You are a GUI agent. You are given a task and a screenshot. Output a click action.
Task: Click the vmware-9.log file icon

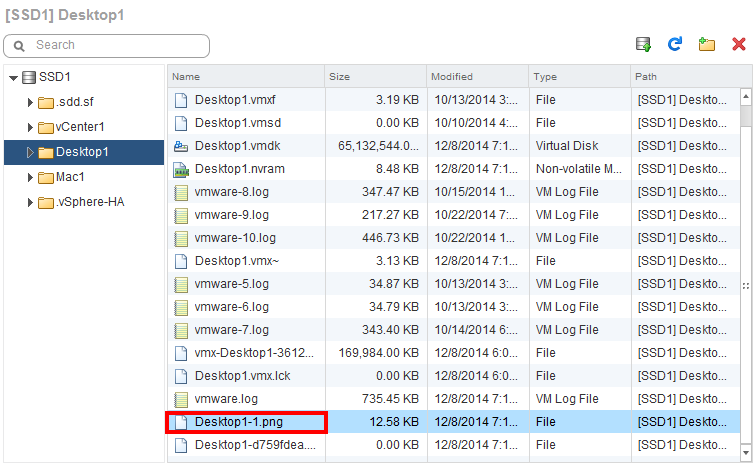tap(181, 215)
